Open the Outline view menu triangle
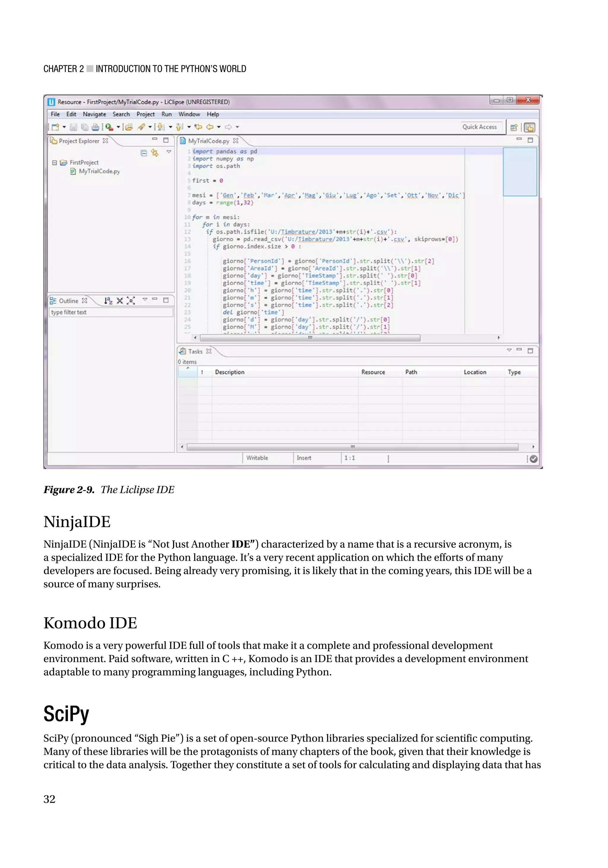The image size is (608, 868). click(x=145, y=299)
